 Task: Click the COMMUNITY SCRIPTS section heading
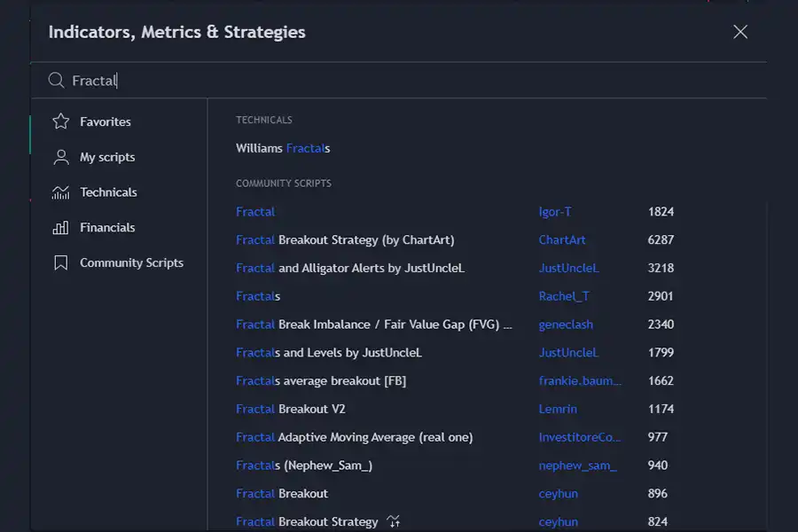click(284, 184)
